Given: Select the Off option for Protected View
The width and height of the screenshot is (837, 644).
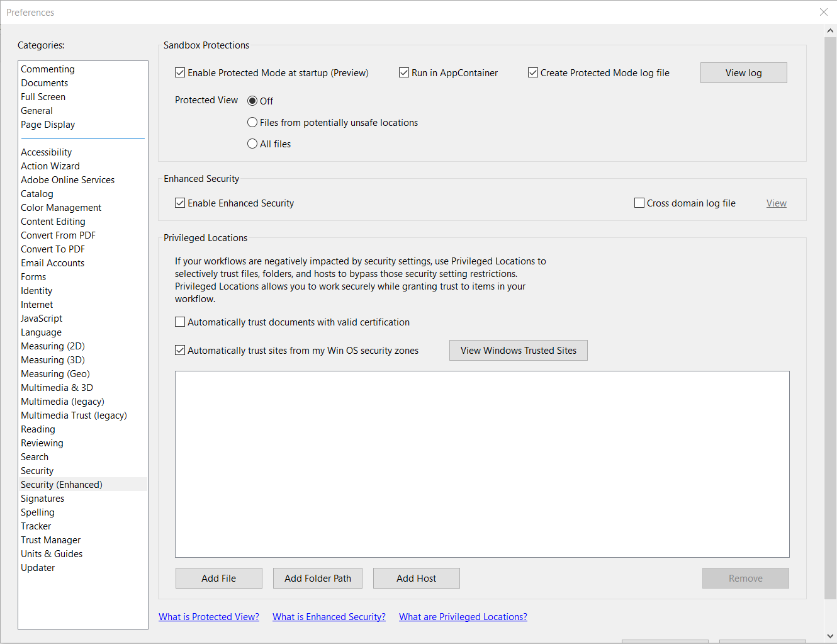Looking at the screenshot, I should point(252,101).
